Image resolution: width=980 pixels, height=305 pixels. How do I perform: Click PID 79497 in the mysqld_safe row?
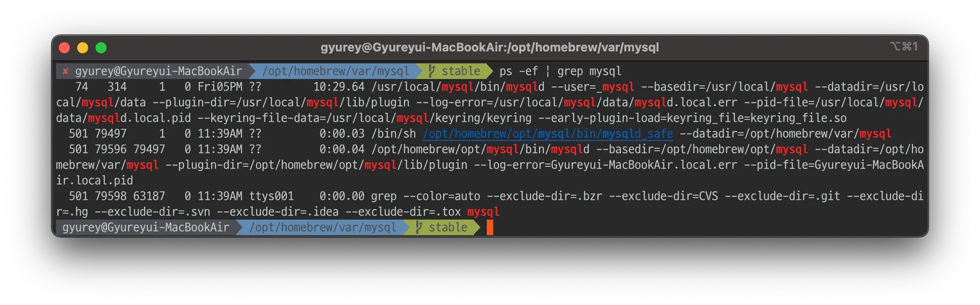tap(111, 134)
